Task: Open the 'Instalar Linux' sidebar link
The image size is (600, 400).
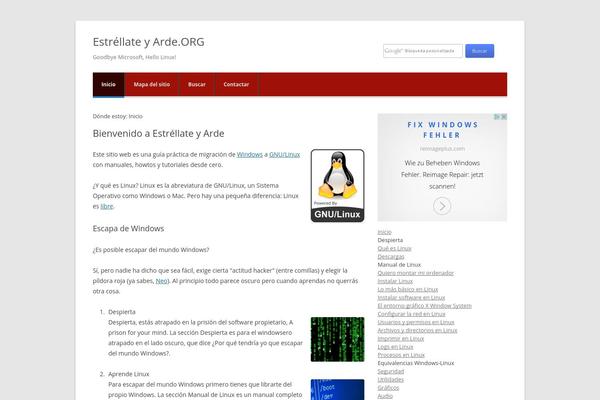Action: tap(395, 281)
